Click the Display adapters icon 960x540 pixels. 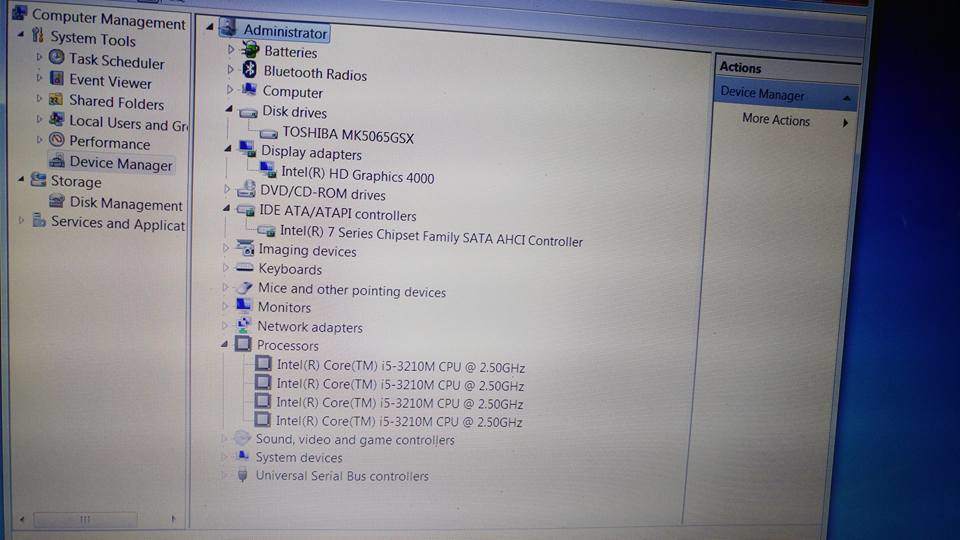247,148
